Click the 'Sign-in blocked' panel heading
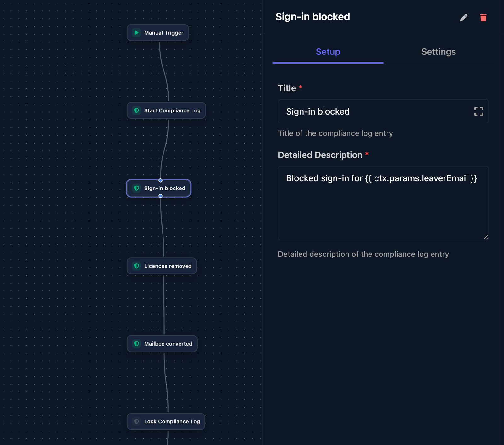504x445 pixels. [312, 17]
